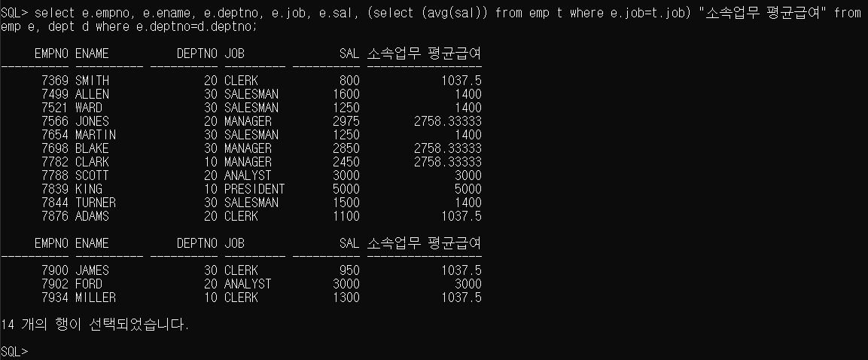Select employee number 7902
Image resolution: width=868 pixels, height=360 pixels.
pyautogui.click(x=55, y=284)
